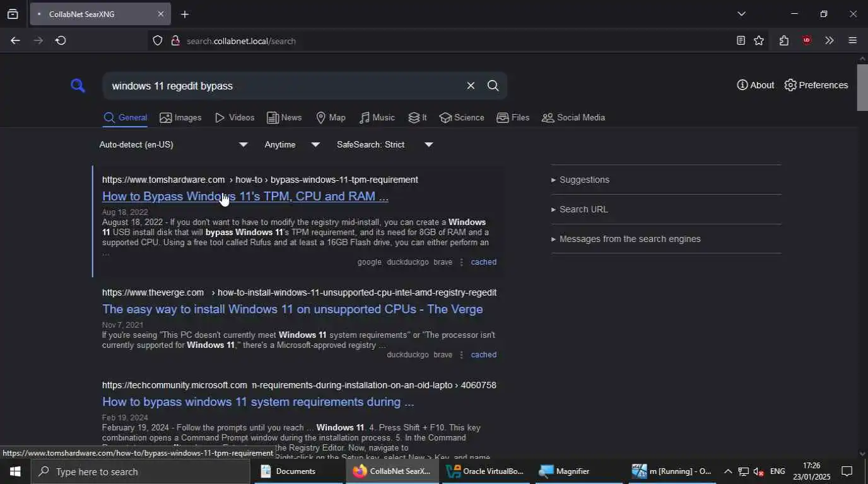
Task: Open the network tray icon
Action: click(744, 471)
